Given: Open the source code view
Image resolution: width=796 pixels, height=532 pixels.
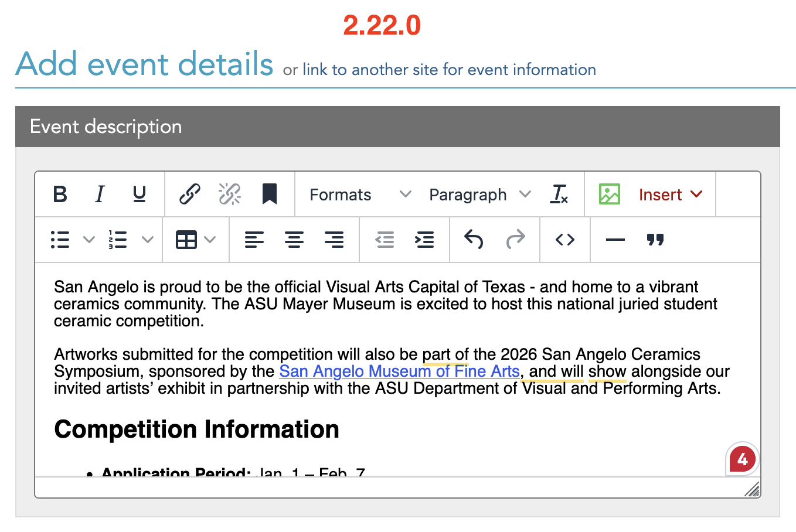Looking at the screenshot, I should pos(564,240).
